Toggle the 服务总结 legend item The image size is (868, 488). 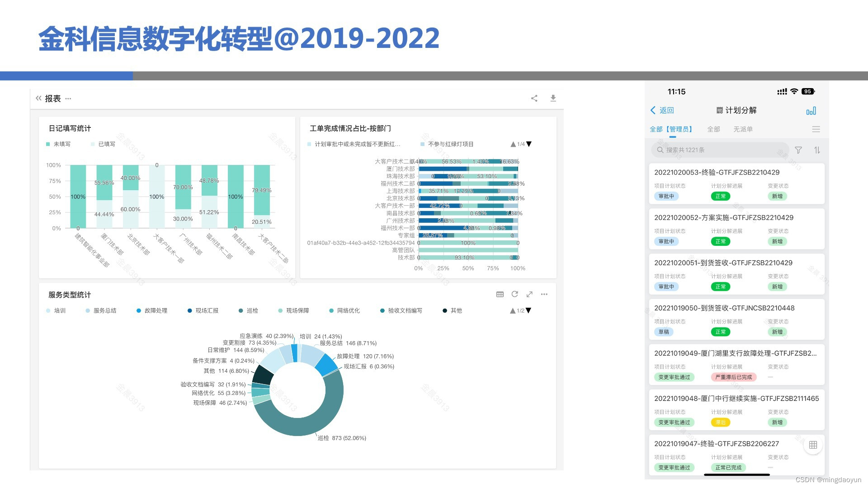coord(101,310)
